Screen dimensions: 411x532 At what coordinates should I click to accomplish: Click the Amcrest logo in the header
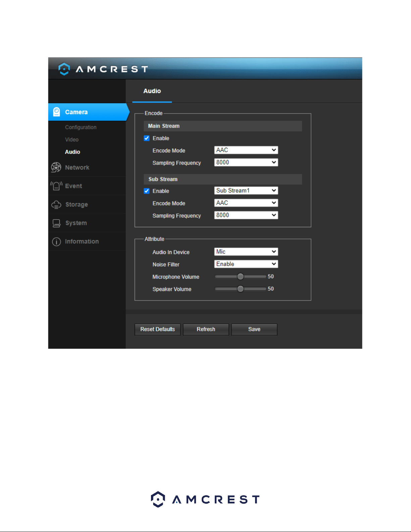103,69
